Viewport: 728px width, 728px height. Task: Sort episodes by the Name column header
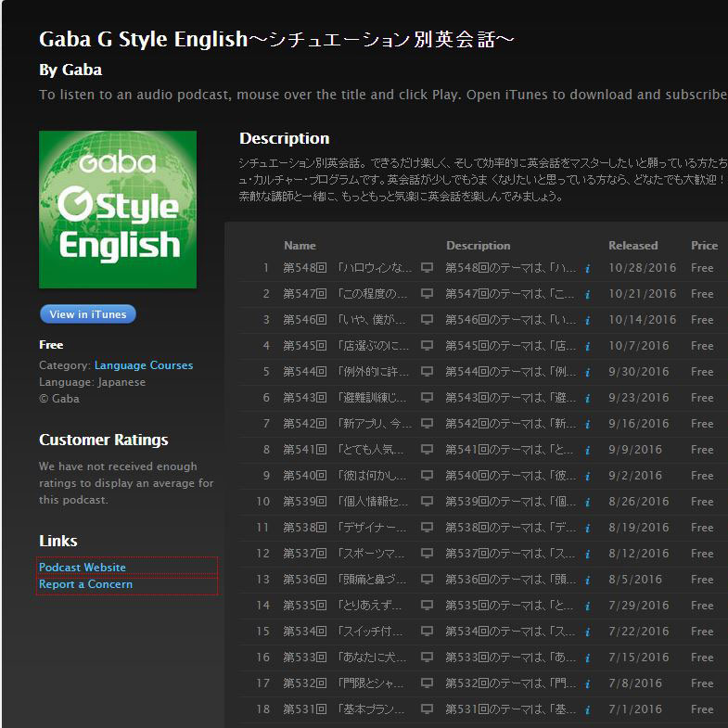[300, 246]
